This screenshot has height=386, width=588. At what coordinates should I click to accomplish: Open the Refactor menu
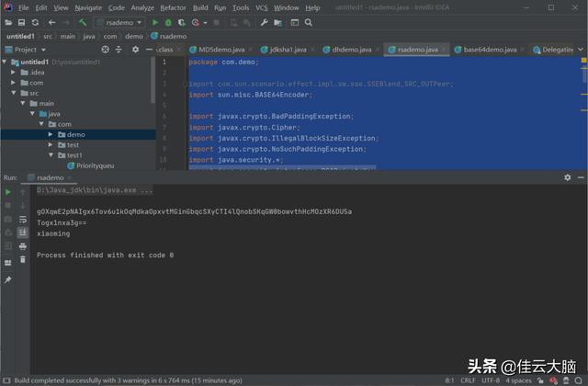pyautogui.click(x=173, y=7)
